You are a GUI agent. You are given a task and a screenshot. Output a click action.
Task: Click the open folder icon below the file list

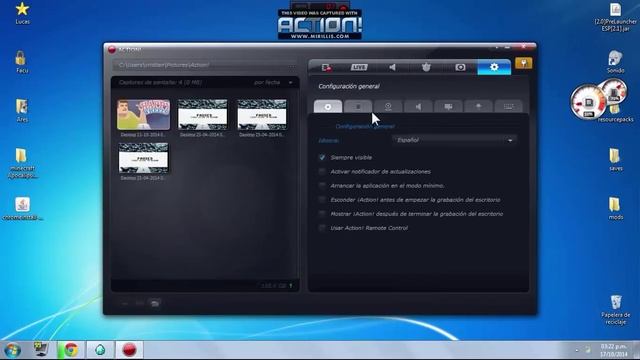[x=155, y=303]
